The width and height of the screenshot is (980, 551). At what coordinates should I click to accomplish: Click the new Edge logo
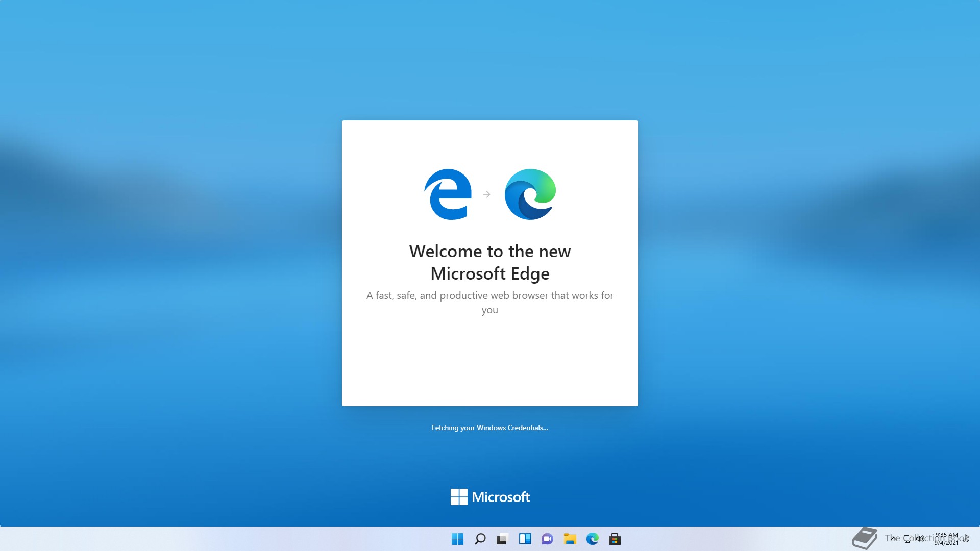530,194
